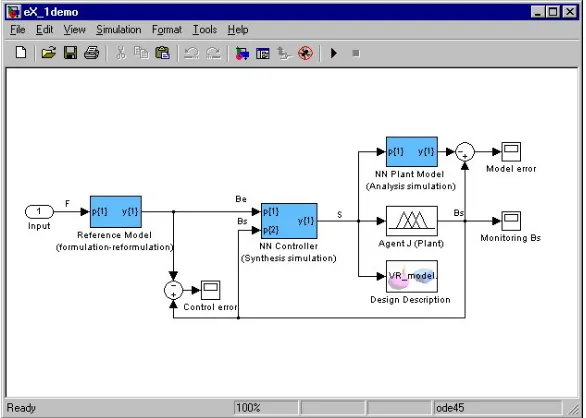Click the 'S' signal label
The height and width of the screenshot is (418, 586).
[339, 215]
